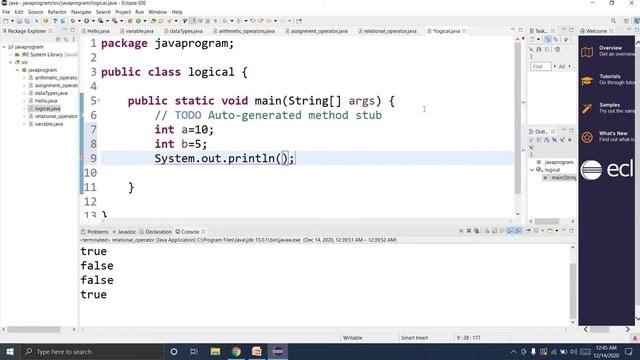The height and width of the screenshot is (360, 640).
Task: Click the Last Edit Location icon
Action: coord(253,21)
